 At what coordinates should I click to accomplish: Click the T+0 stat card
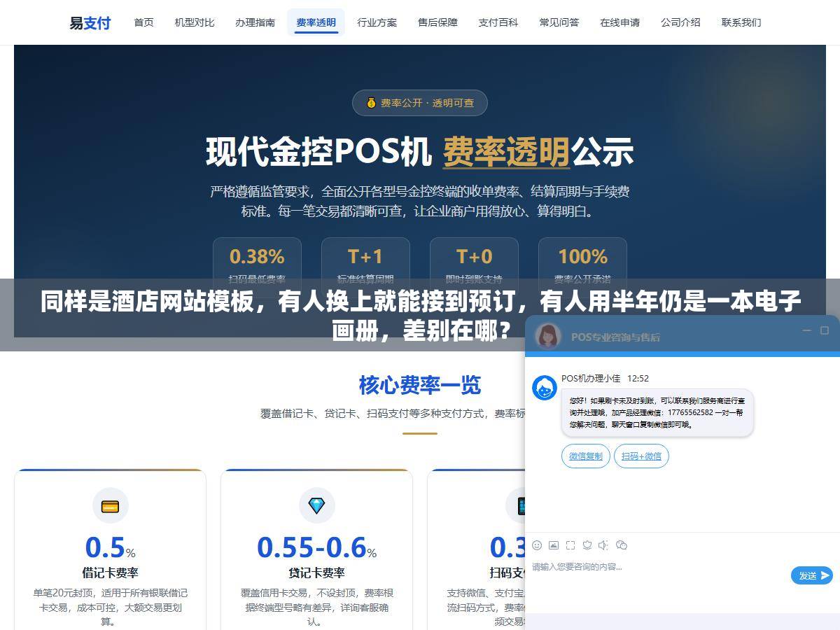point(474,264)
